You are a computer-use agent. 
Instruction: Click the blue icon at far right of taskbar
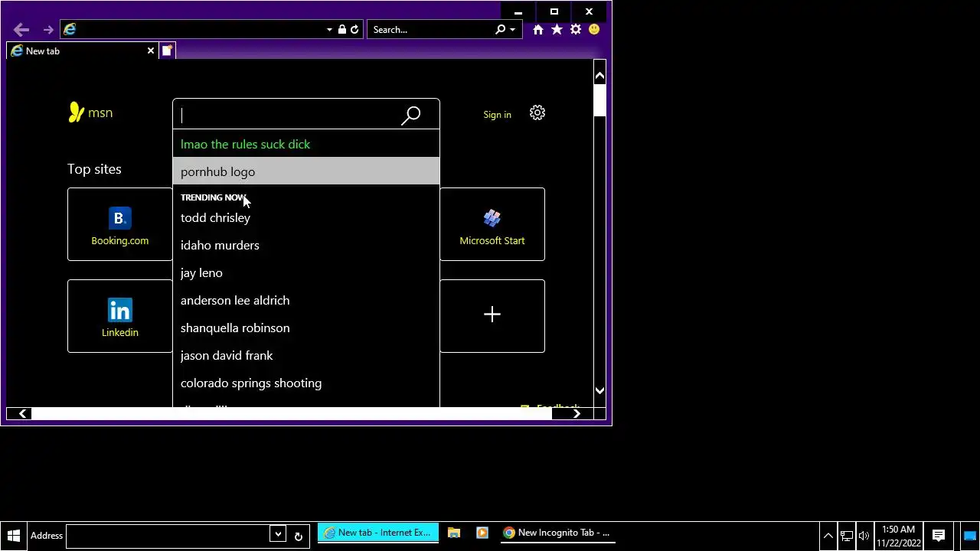[x=970, y=536]
